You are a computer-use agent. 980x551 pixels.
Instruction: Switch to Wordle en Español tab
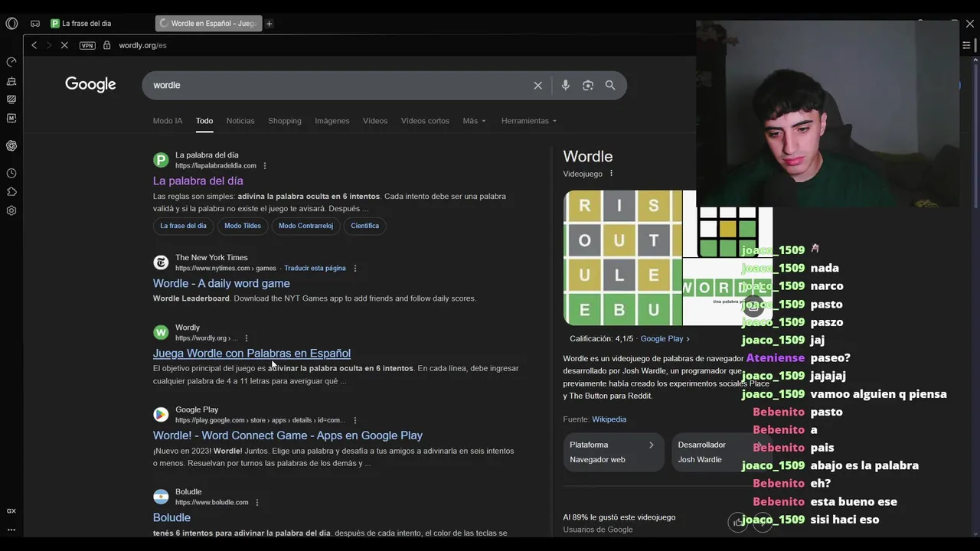(208, 24)
